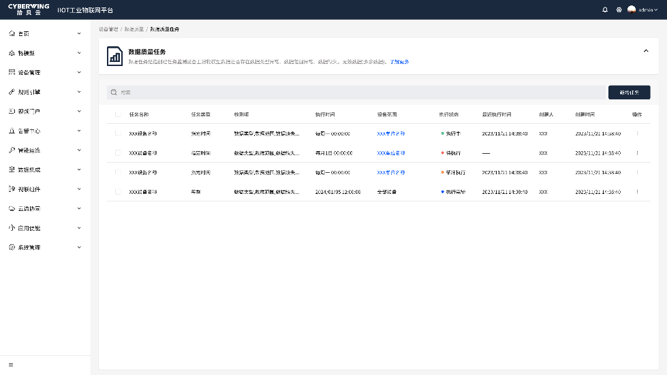The width and height of the screenshot is (667, 375).
Task: Expand the 设备管理 sidebar menu chevron
Action: tap(79, 72)
